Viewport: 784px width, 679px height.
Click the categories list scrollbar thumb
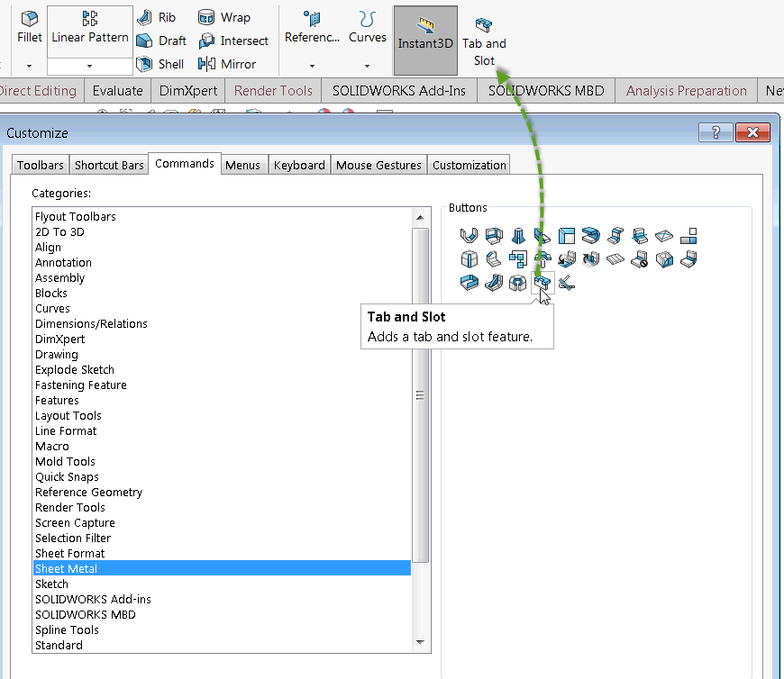[421, 395]
